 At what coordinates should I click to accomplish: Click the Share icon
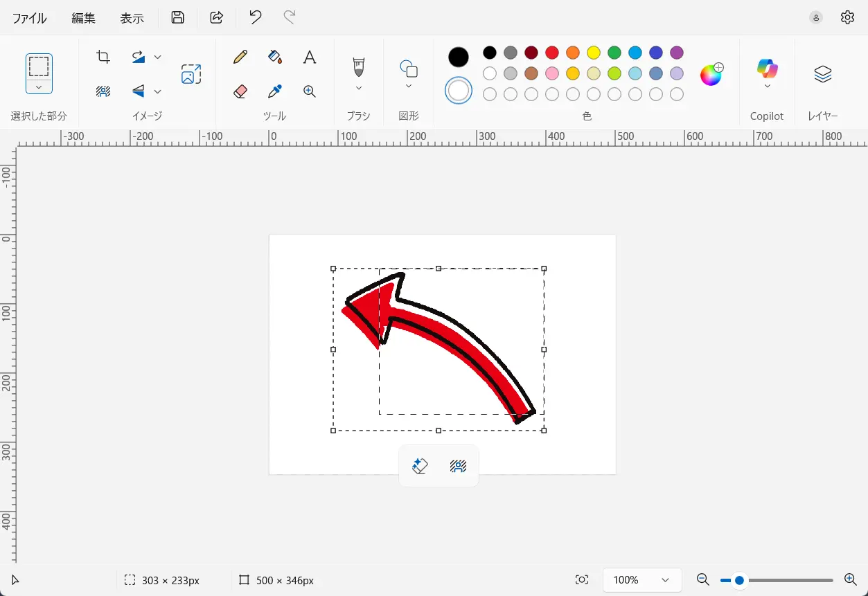click(217, 18)
